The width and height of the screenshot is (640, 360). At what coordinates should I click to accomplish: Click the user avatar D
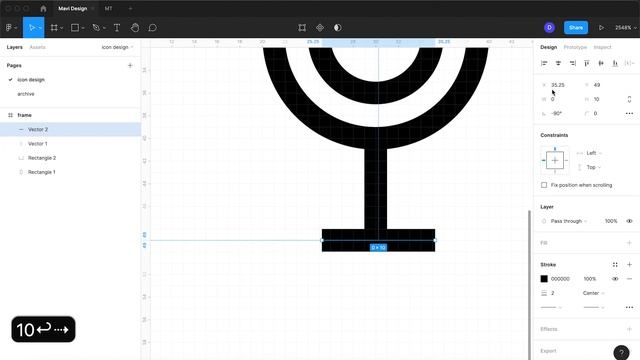click(549, 27)
